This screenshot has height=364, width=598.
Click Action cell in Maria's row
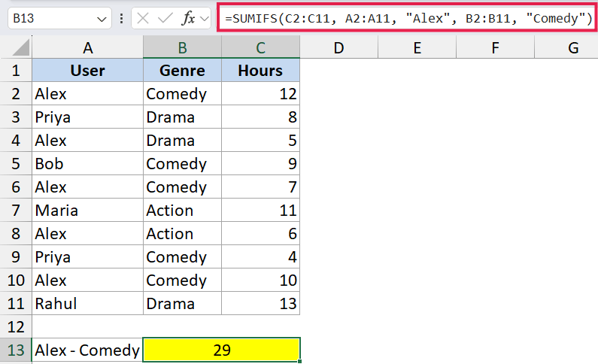182,210
